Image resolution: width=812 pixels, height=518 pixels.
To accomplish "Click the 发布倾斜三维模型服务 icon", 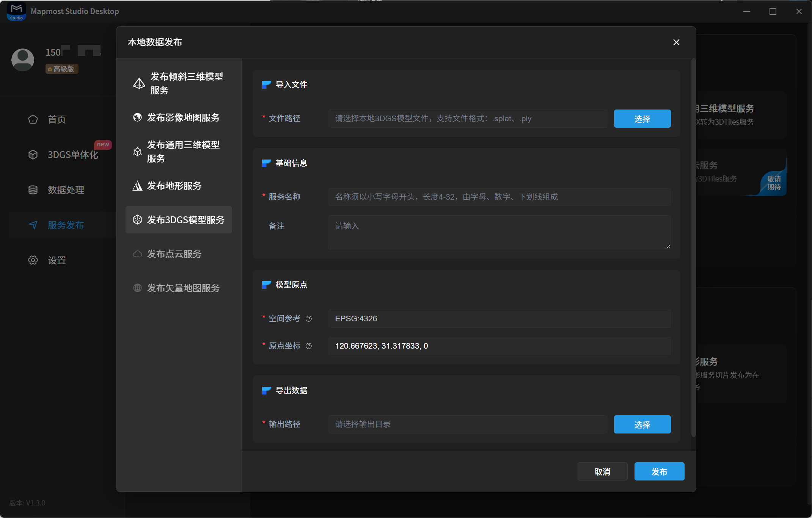I will 139,83.
